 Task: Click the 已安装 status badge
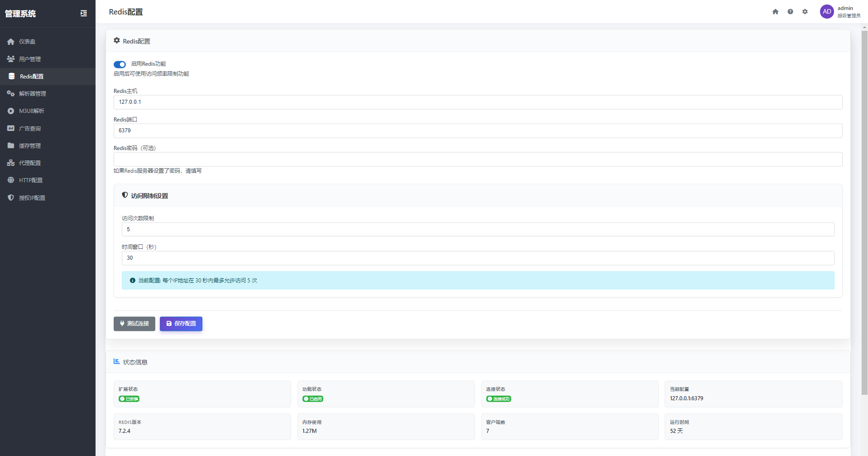pyautogui.click(x=129, y=399)
